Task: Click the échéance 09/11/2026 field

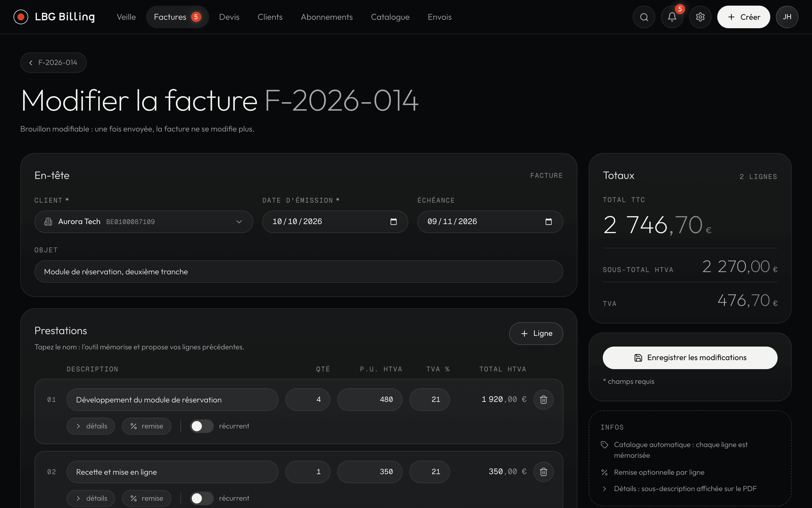Action: (x=490, y=222)
